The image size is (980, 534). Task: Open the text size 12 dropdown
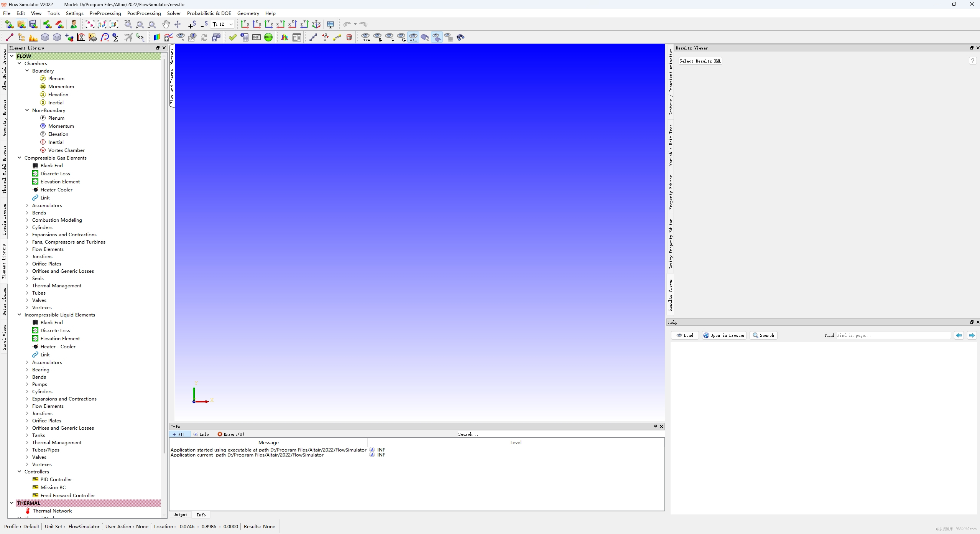(x=231, y=25)
